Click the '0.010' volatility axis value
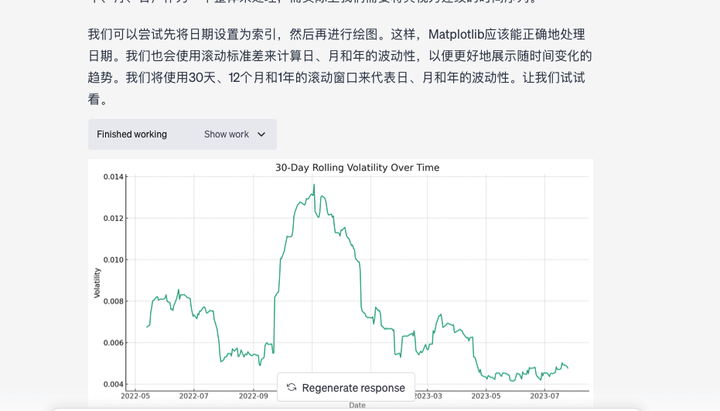 pos(113,260)
